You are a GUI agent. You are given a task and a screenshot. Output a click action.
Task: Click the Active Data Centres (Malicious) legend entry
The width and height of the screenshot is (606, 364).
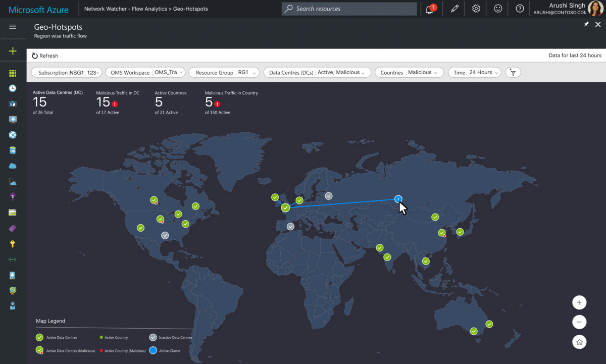coord(65,350)
